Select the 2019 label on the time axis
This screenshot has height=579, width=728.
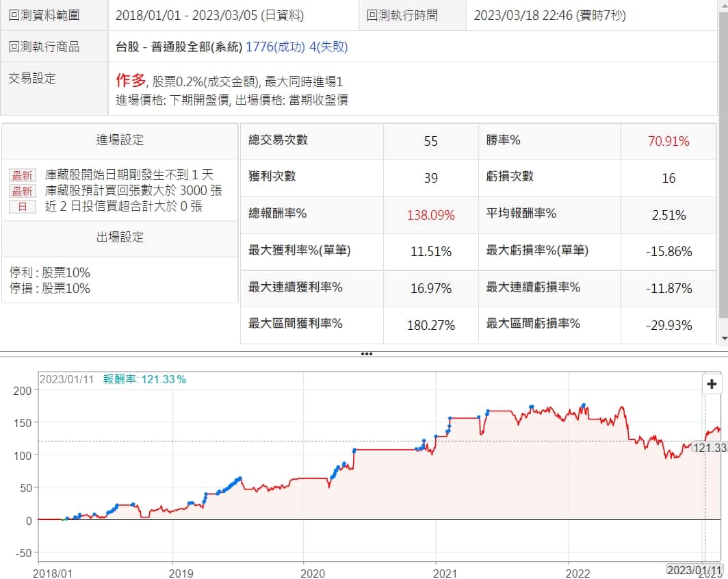[x=182, y=571]
